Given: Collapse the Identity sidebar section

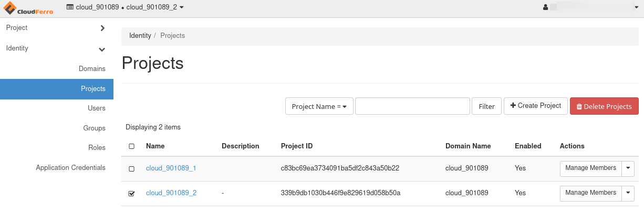Looking at the screenshot, I should pos(56,48).
